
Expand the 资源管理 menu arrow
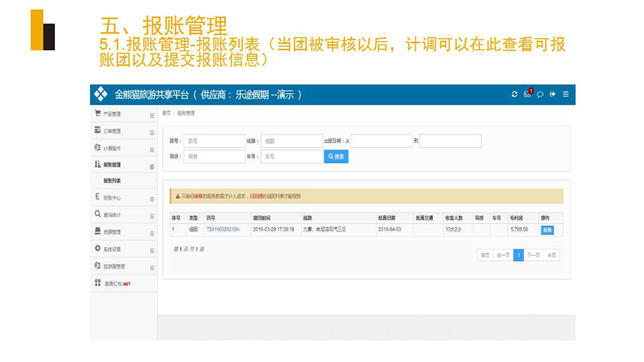pos(152,234)
